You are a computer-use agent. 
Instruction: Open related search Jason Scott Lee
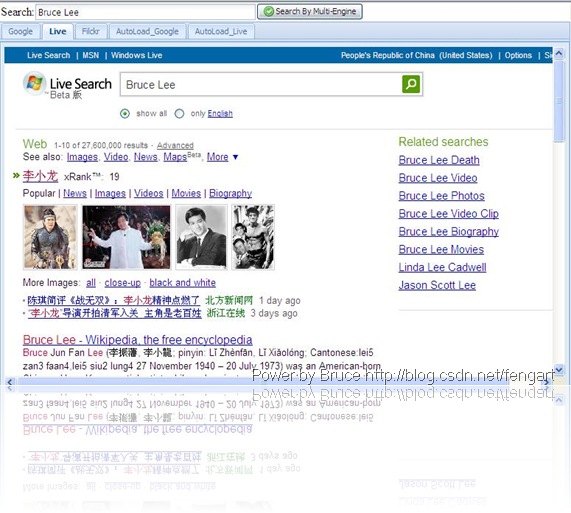point(437,285)
